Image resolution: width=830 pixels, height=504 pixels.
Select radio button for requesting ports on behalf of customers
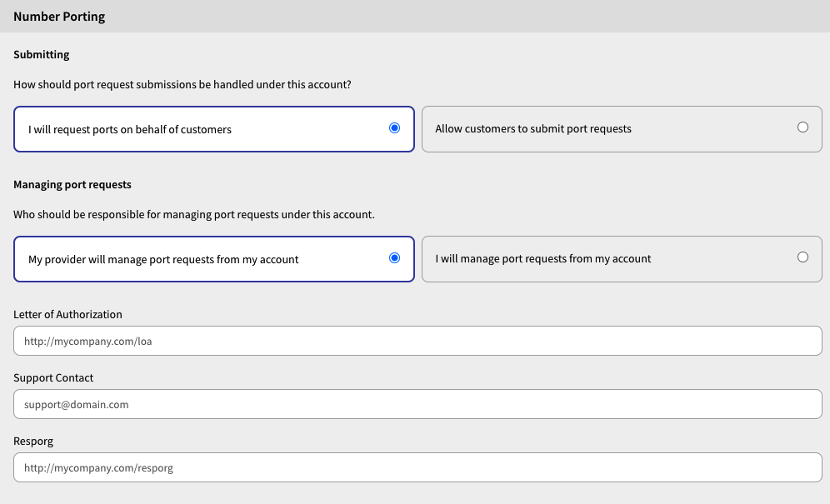point(394,128)
